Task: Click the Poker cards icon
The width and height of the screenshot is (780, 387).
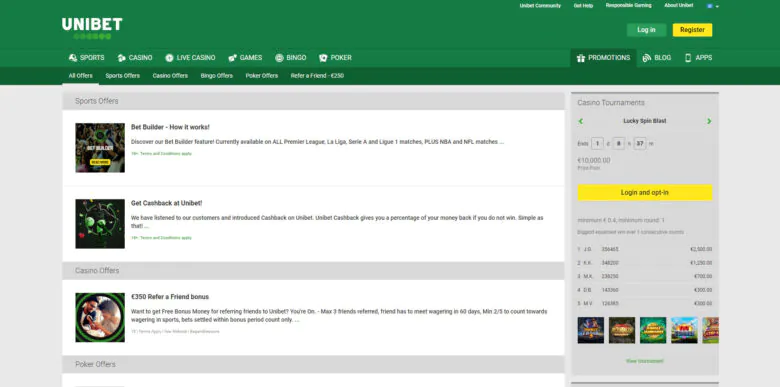Action: tap(323, 58)
